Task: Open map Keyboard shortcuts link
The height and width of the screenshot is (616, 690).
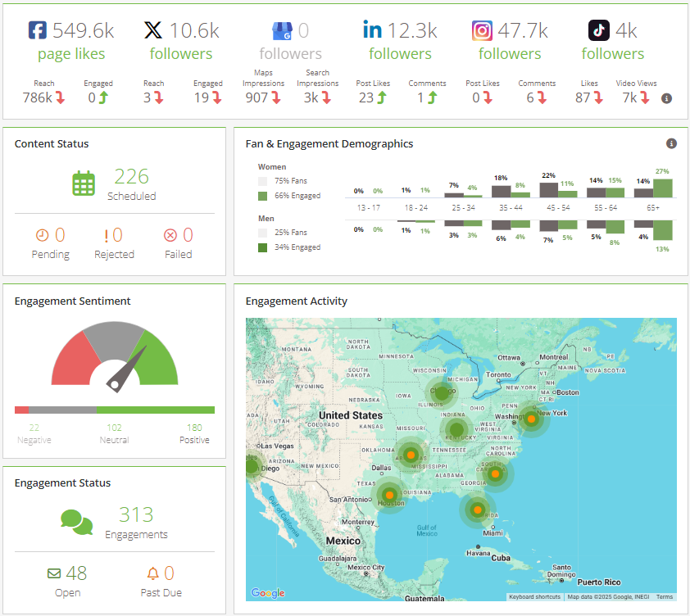Action: pos(534,596)
